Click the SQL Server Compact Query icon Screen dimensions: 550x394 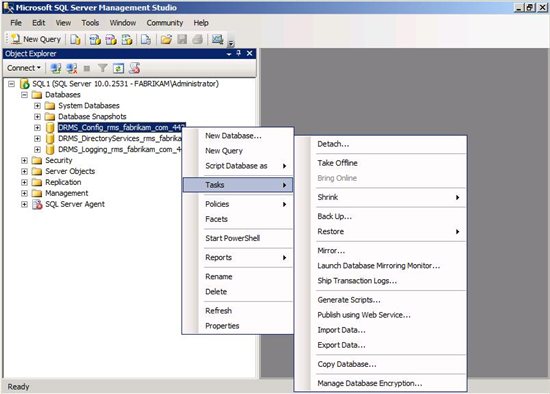(146, 39)
